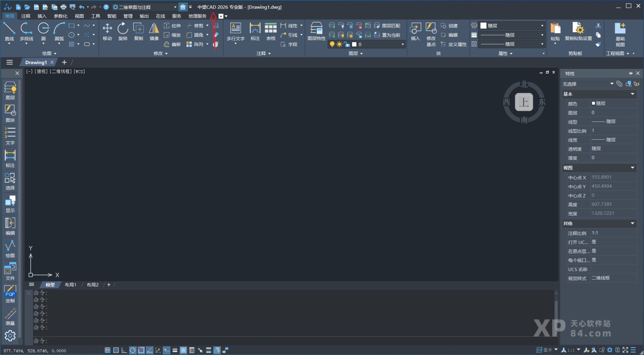
Task: Toggle grid display in status bar
Action: point(116,350)
